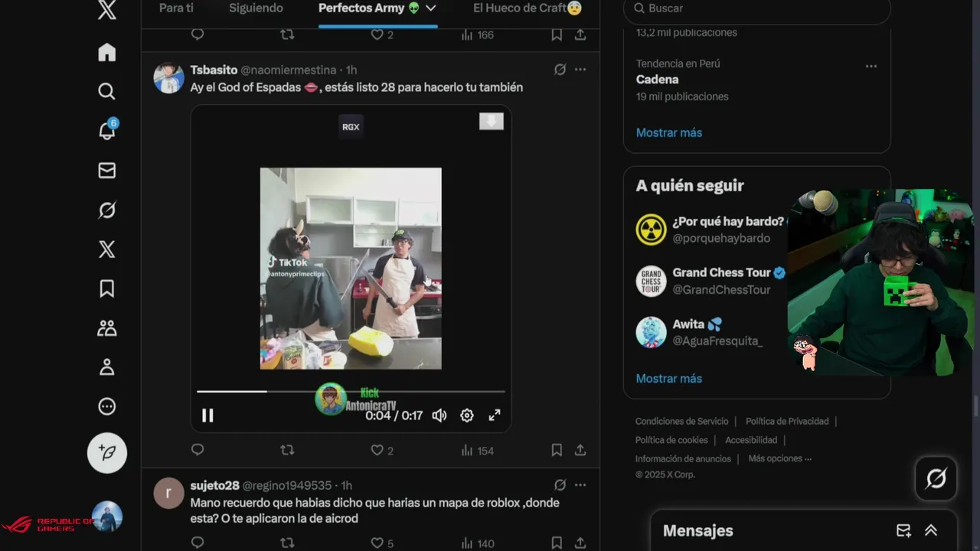Like the top post with 2 likes
Screen dimensions: 980x551
click(381, 35)
